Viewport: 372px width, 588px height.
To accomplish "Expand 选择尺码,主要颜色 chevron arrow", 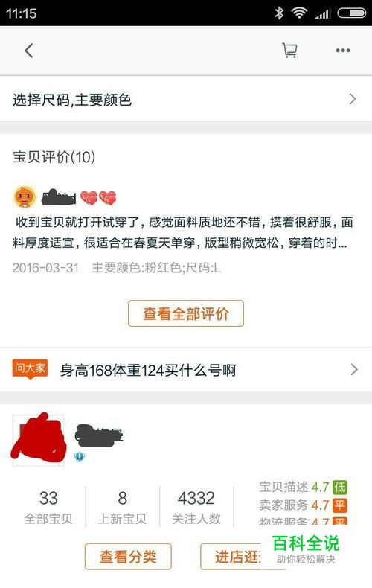I will pyautogui.click(x=353, y=99).
